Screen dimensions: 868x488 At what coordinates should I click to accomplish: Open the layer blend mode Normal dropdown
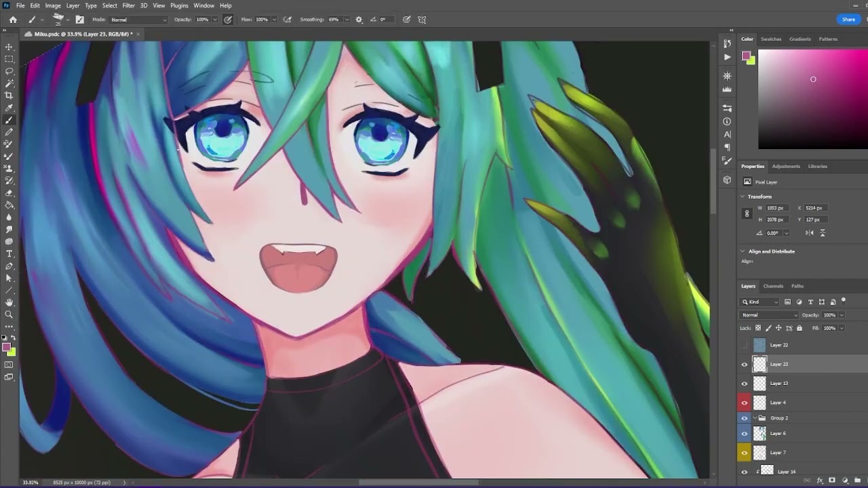pos(770,315)
